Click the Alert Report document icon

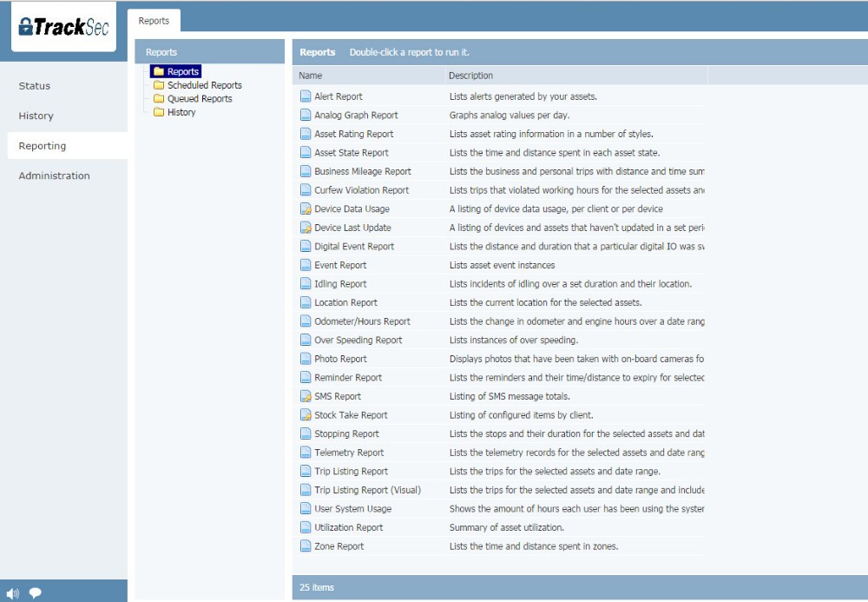(305, 96)
